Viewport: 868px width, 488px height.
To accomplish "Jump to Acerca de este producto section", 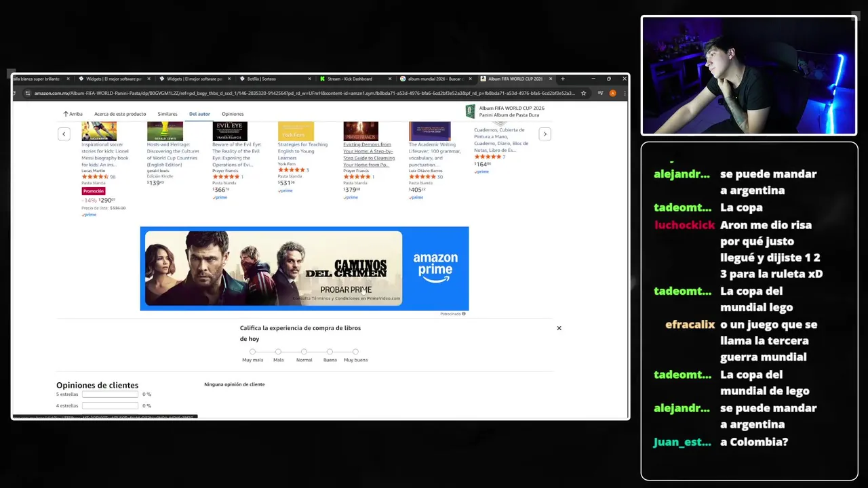I will (x=120, y=114).
